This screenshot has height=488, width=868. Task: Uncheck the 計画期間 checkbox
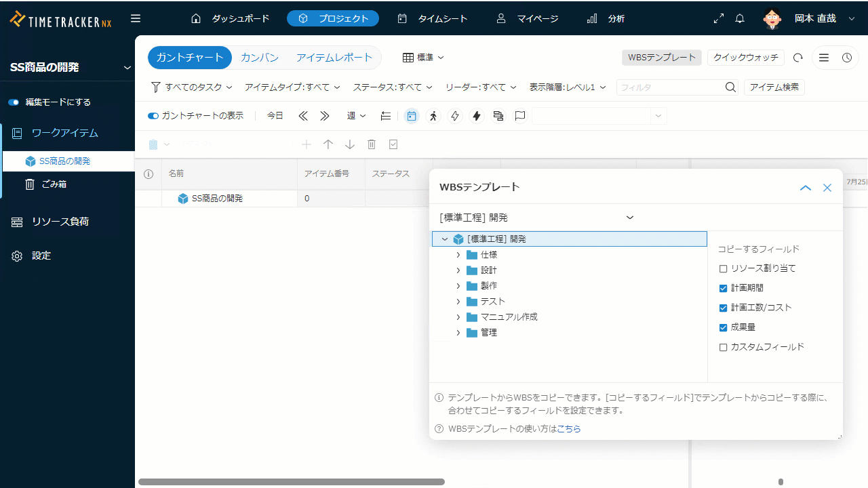coord(723,288)
